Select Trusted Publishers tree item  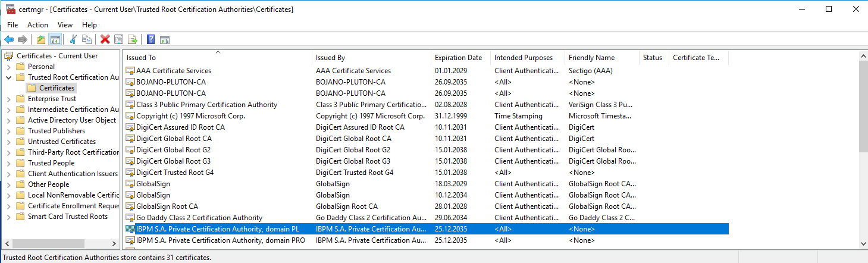pyautogui.click(x=57, y=131)
